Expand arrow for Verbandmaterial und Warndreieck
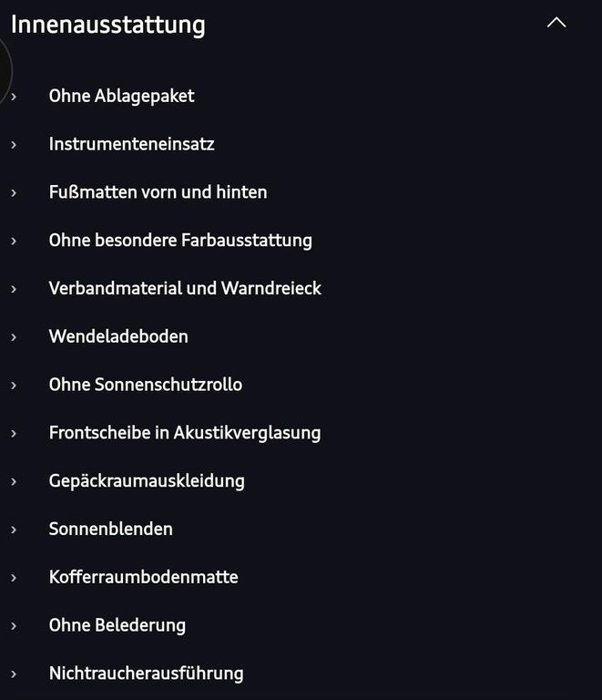This screenshot has width=602, height=700. coord(14,289)
